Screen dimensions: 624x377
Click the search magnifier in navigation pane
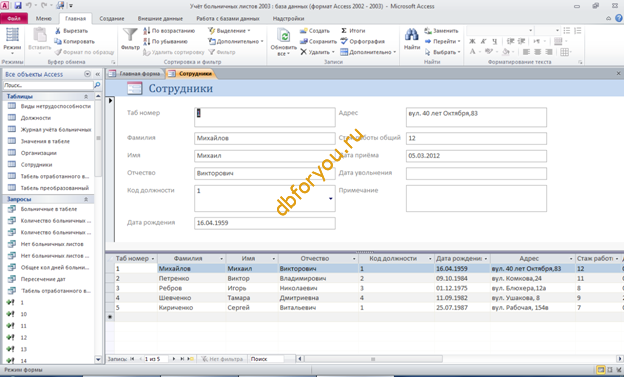[97, 85]
